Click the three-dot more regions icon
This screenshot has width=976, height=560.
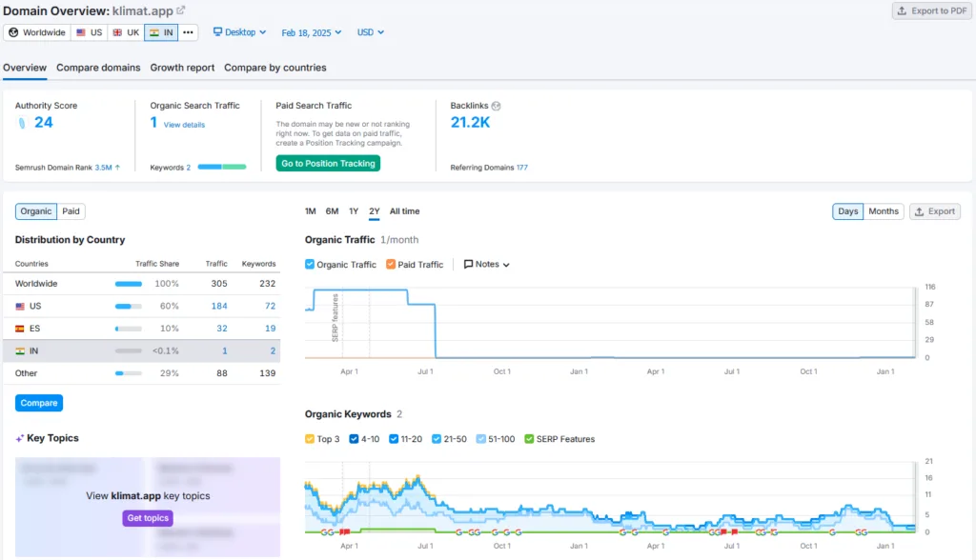[188, 31]
